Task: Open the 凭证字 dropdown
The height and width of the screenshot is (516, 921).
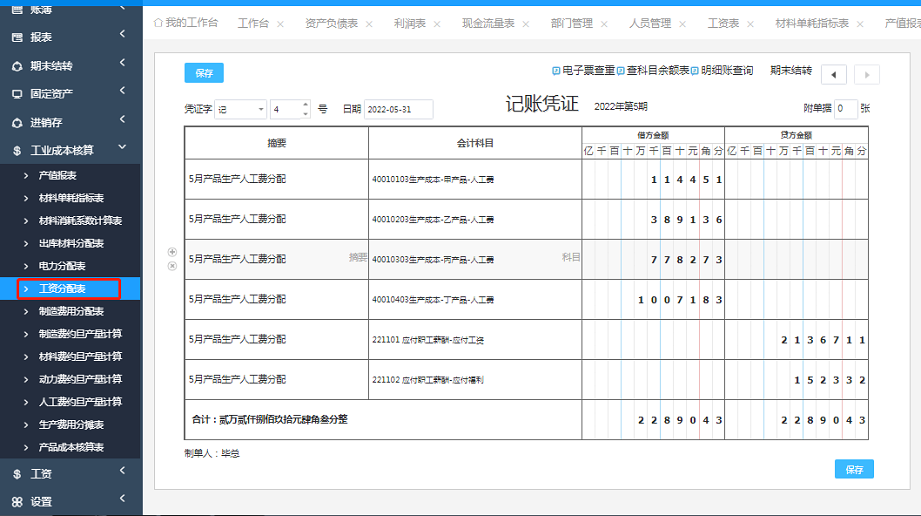Action: coord(241,109)
